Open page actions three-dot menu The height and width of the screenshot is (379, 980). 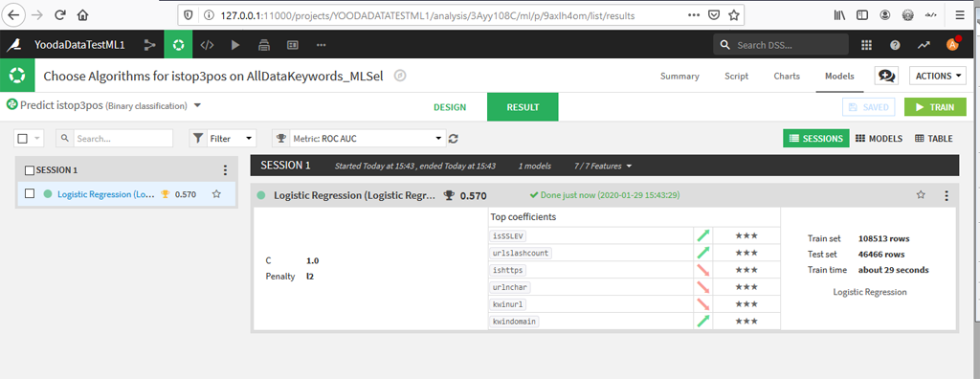pos(693,15)
